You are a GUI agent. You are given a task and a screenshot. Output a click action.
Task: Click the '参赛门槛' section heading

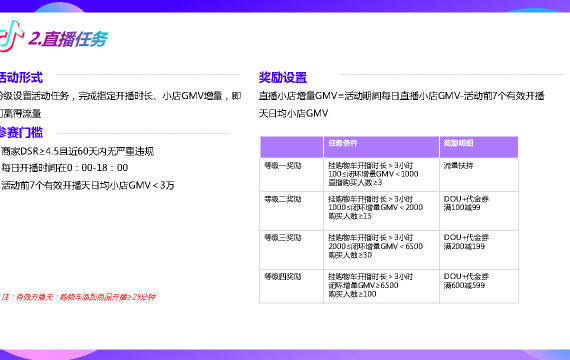(x=21, y=132)
